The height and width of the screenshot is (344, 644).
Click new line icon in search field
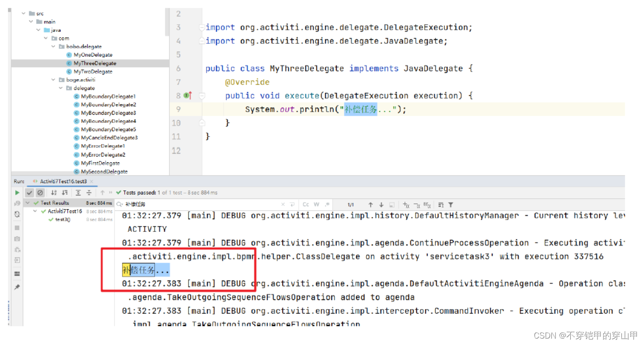click(292, 204)
